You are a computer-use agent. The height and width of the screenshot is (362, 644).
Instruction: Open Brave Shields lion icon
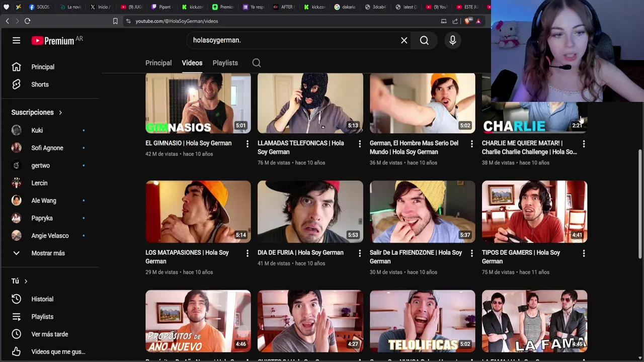[467, 21]
